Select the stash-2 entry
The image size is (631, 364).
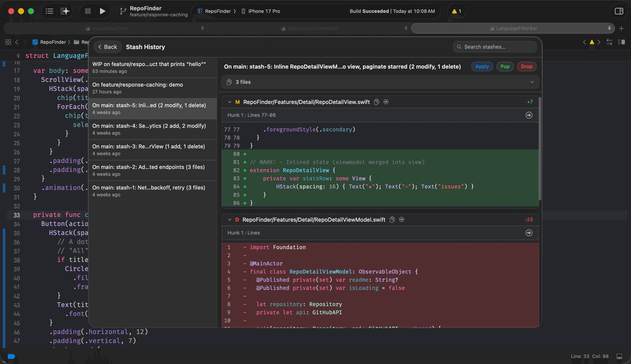[x=153, y=170]
